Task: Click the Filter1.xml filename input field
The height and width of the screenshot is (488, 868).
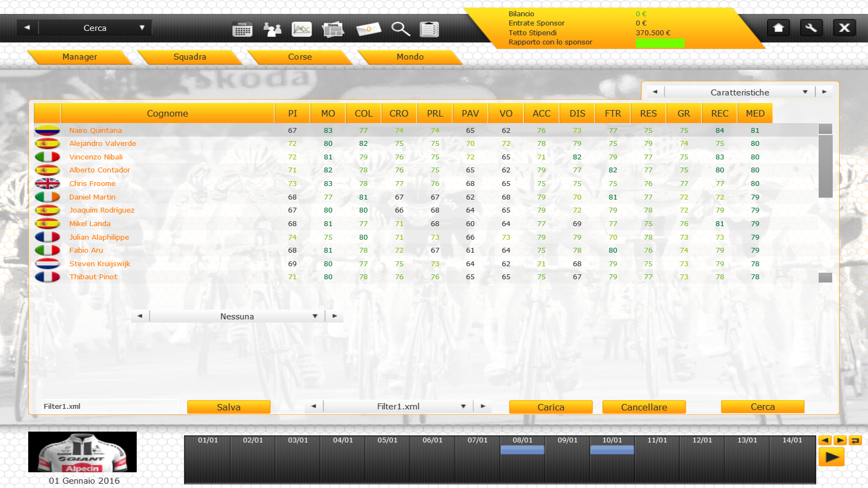Action: click(108, 406)
